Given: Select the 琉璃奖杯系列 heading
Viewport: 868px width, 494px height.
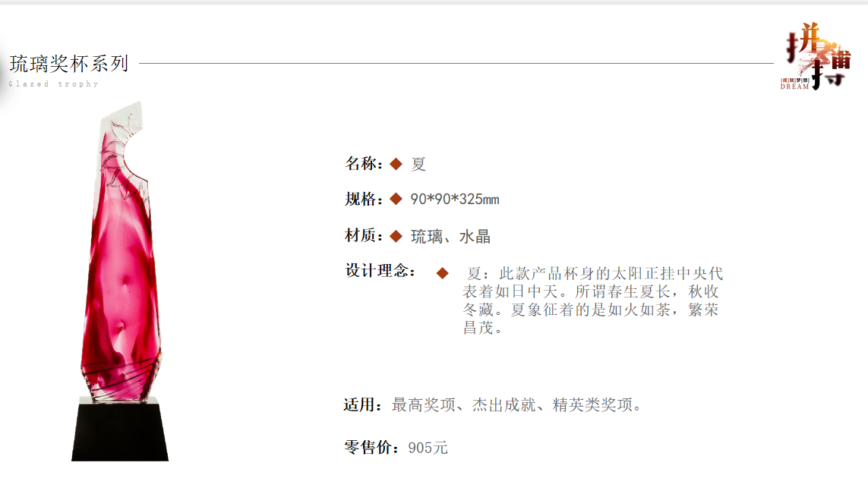Looking at the screenshot, I should point(69,64).
